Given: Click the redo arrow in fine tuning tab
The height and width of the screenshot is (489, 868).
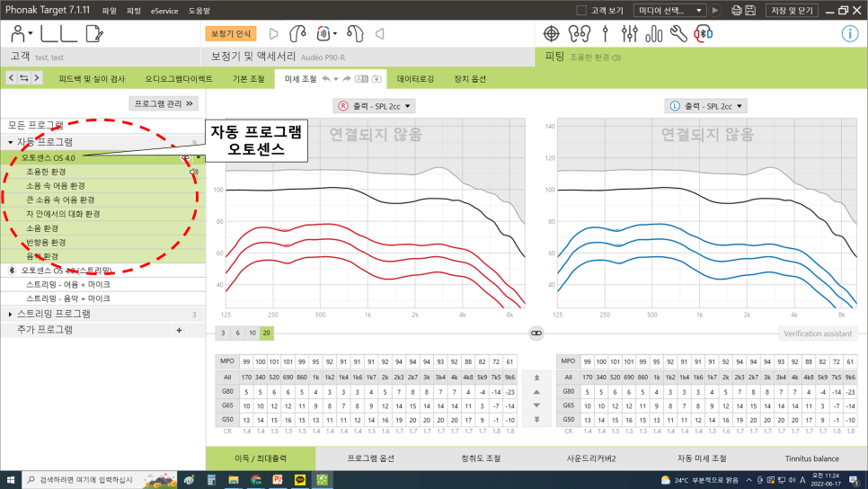Looking at the screenshot, I should (347, 78).
